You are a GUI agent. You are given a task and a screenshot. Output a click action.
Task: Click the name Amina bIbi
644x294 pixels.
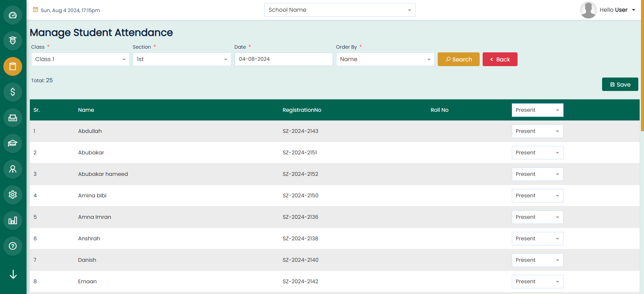pos(92,196)
